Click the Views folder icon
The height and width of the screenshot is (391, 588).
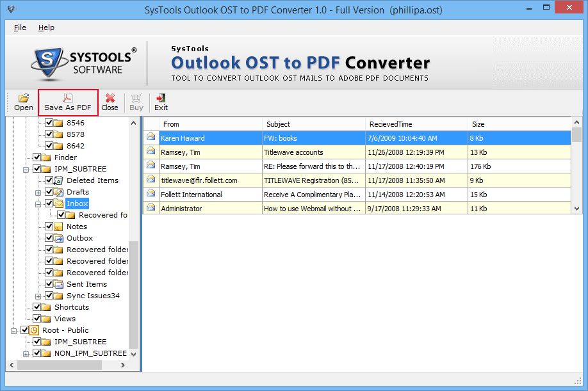pyautogui.click(x=45, y=319)
